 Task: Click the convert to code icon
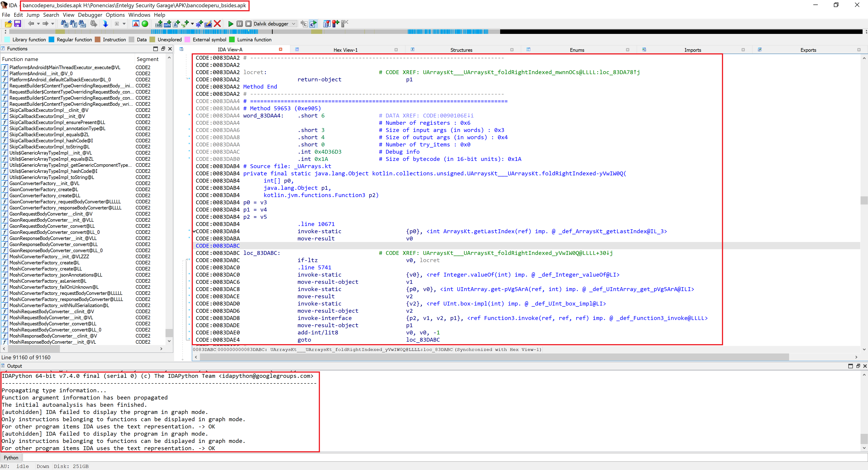158,23
